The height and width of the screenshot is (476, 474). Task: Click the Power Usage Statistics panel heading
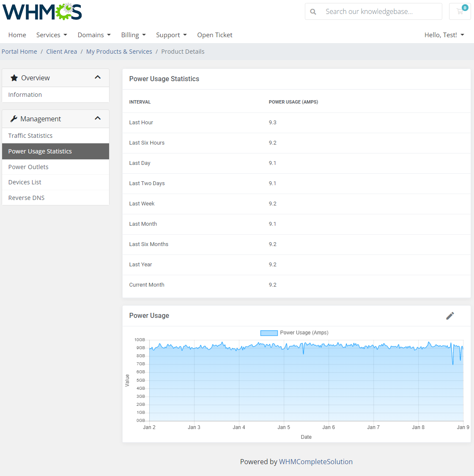164,79
